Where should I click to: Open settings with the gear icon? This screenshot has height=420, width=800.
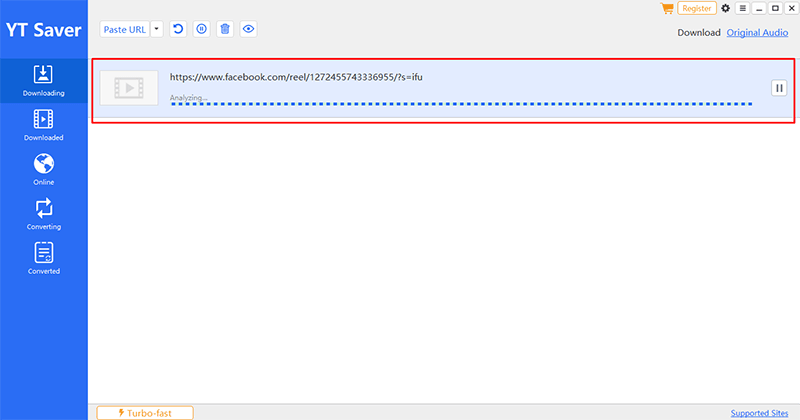pyautogui.click(x=726, y=8)
